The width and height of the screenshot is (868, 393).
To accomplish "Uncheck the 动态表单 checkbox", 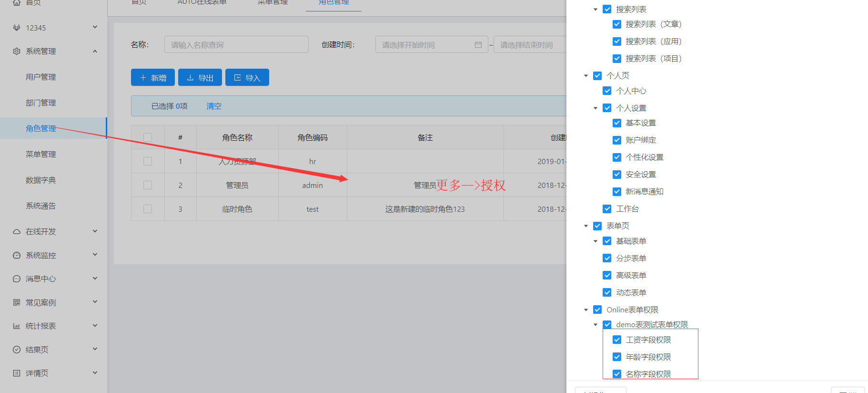I will pyautogui.click(x=607, y=292).
